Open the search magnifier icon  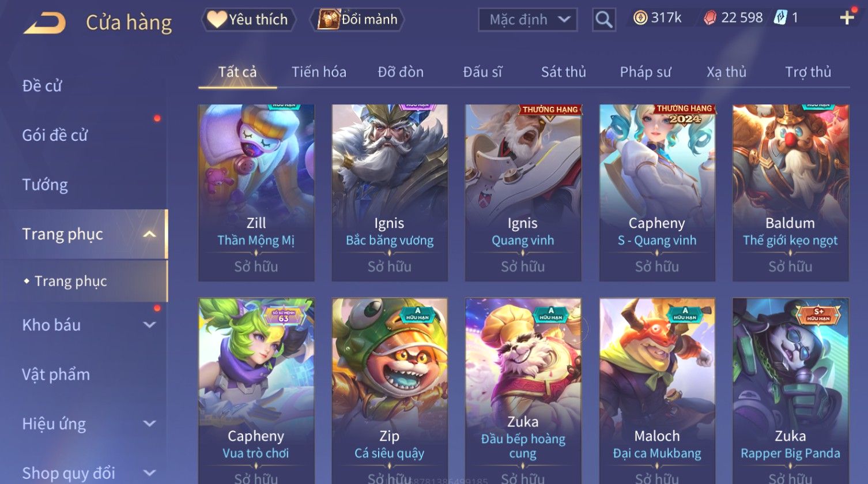tap(604, 20)
